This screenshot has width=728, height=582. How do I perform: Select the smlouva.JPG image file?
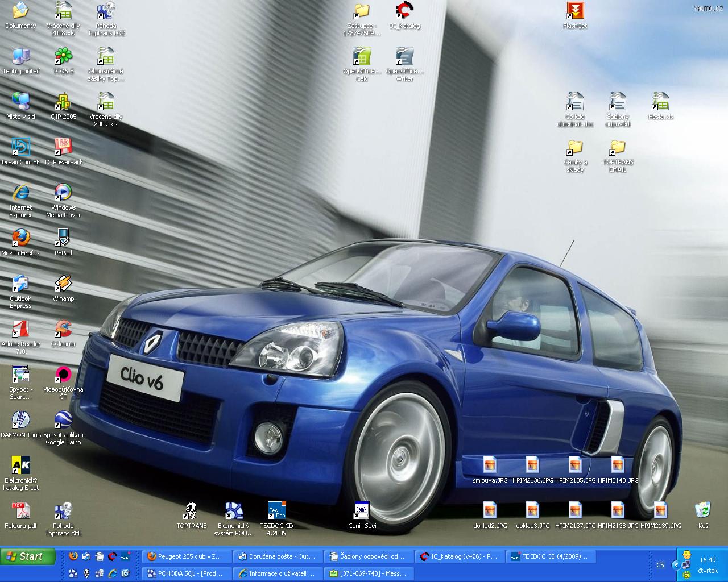[490, 466]
